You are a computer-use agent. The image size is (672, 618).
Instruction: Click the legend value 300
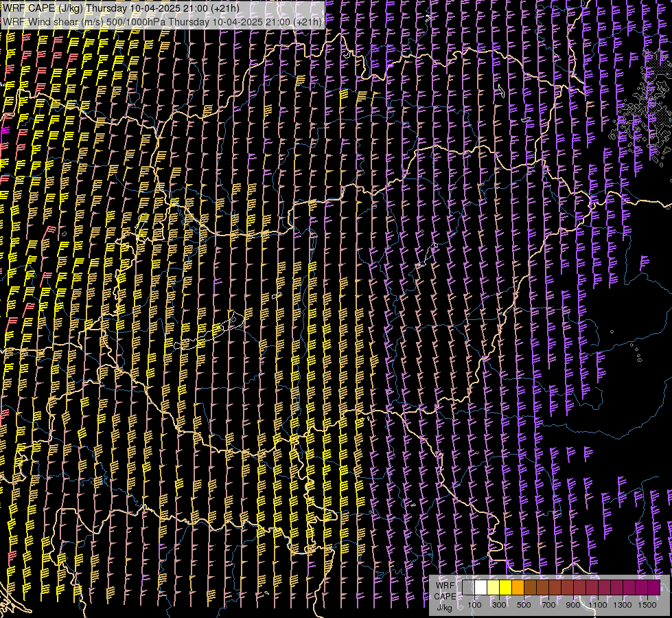point(499,605)
